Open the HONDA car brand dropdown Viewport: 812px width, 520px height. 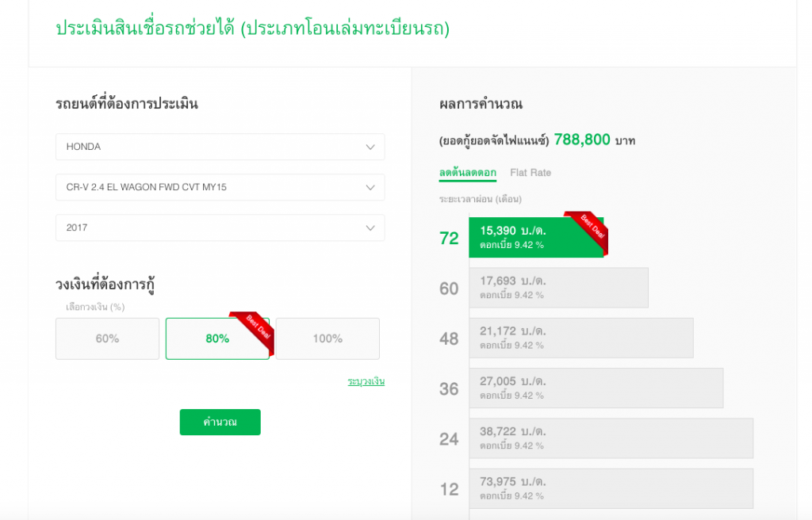(220, 147)
